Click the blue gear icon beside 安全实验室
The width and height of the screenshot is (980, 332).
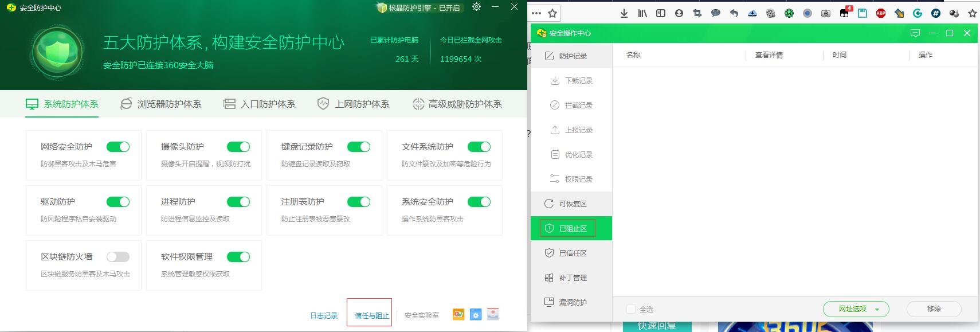[x=475, y=314]
